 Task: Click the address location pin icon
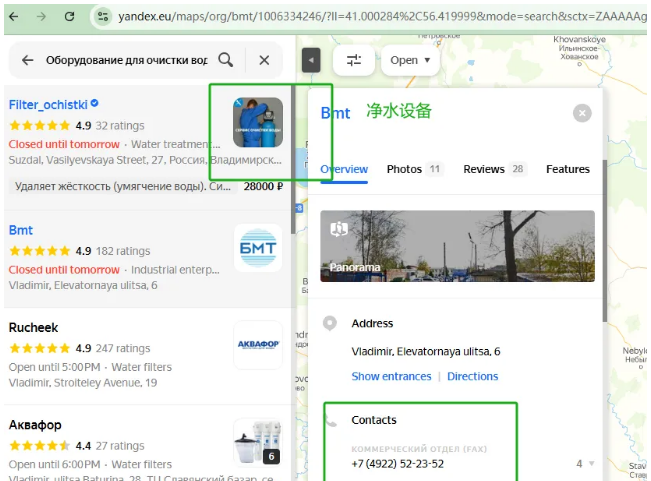(330, 323)
